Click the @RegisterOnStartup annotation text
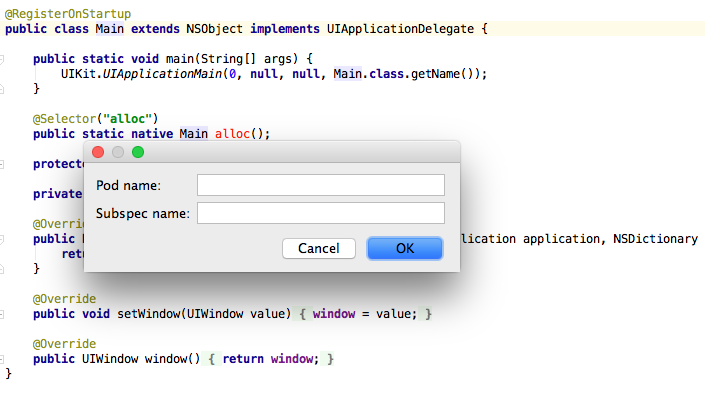This screenshot has width=705, height=394. (x=68, y=14)
